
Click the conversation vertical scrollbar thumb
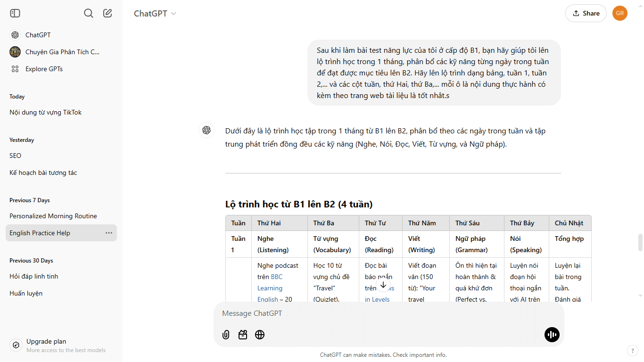pos(640,242)
